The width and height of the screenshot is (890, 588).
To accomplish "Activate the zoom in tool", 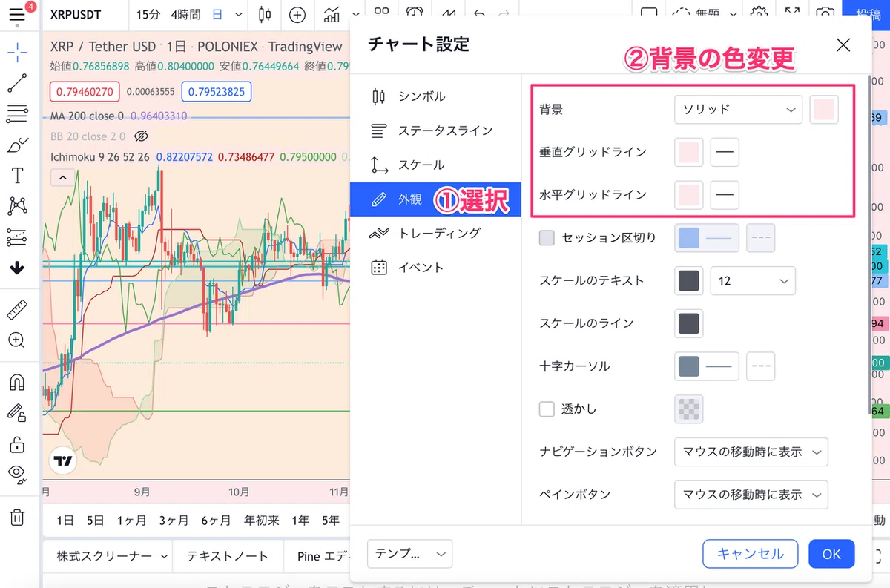I will pos(17,340).
